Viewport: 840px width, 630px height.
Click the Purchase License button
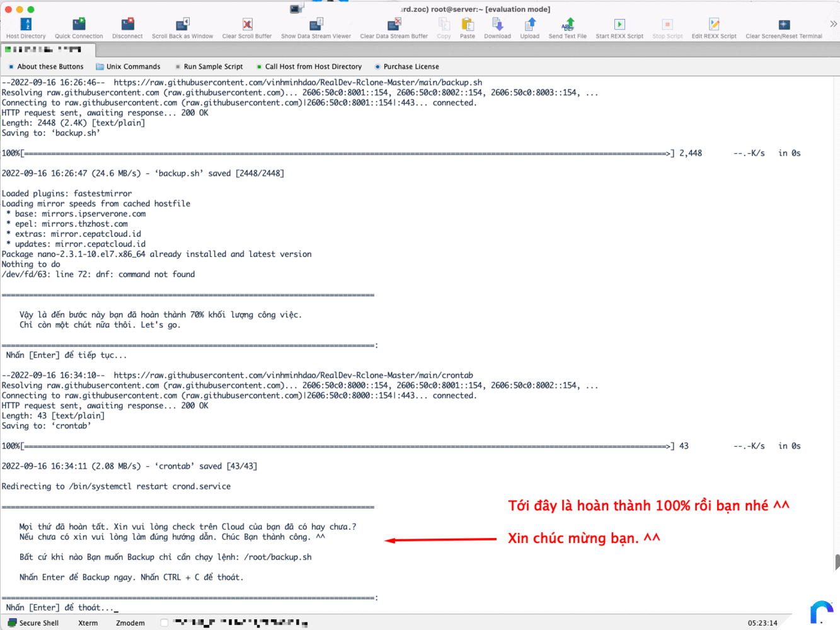406,67
